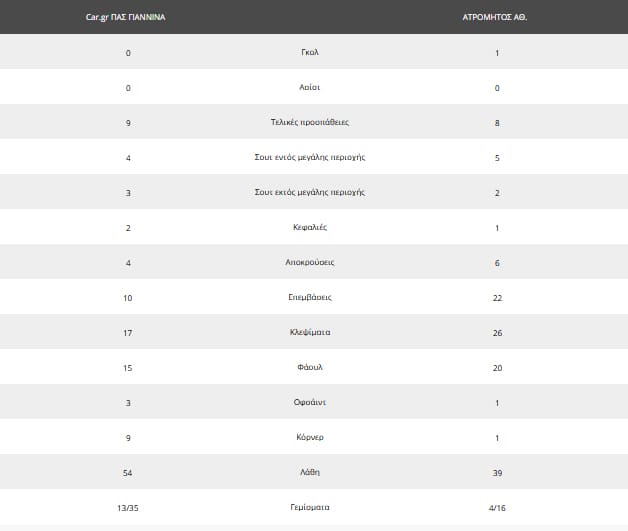Select the value 39 in Λάθη row
Image resolution: width=628 pixels, height=531 pixels.
tap(497, 472)
